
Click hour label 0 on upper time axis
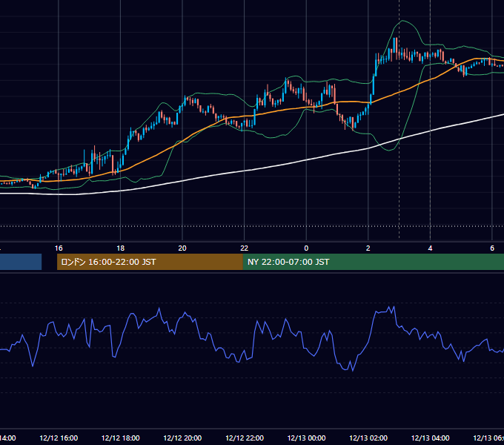306,248
